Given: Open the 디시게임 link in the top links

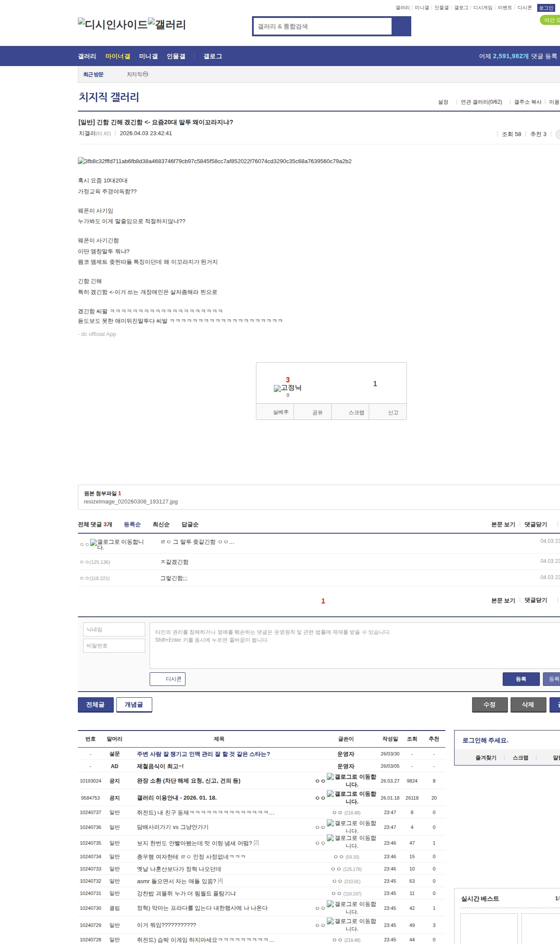Looking at the screenshot, I should point(483,8).
